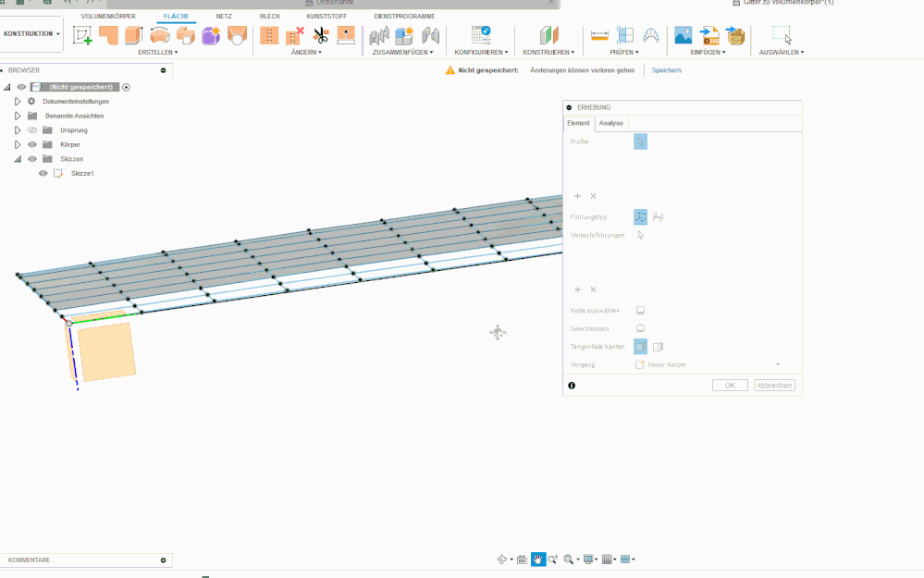Select the surface Sweep tool
Screen dimensions: 924x578
186,35
